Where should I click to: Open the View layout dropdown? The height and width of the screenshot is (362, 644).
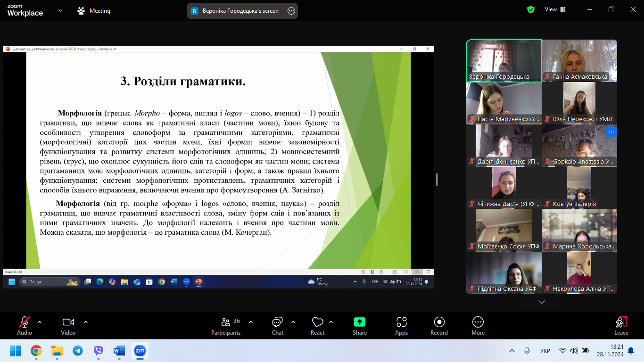[x=555, y=9]
